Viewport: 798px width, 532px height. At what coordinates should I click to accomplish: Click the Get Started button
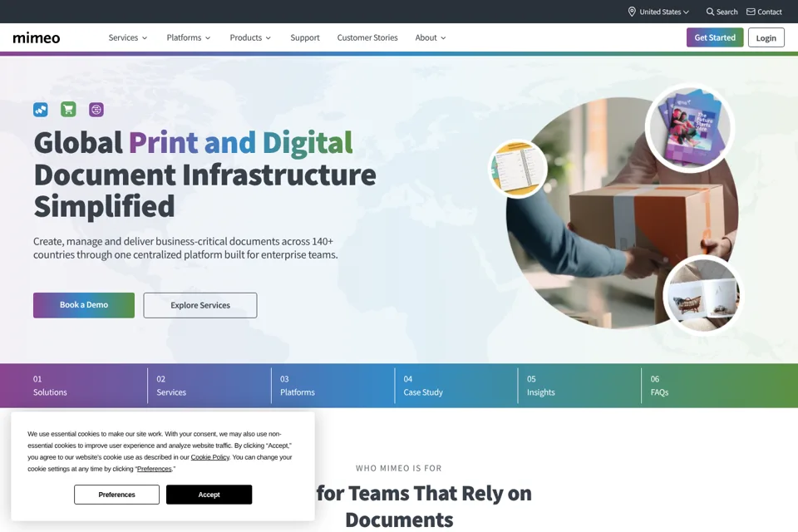[715, 37]
